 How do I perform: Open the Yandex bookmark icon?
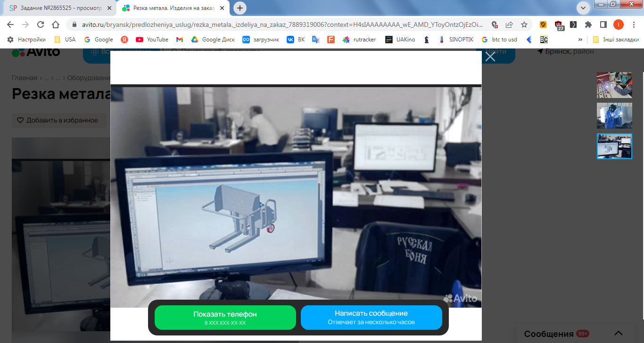(124, 40)
